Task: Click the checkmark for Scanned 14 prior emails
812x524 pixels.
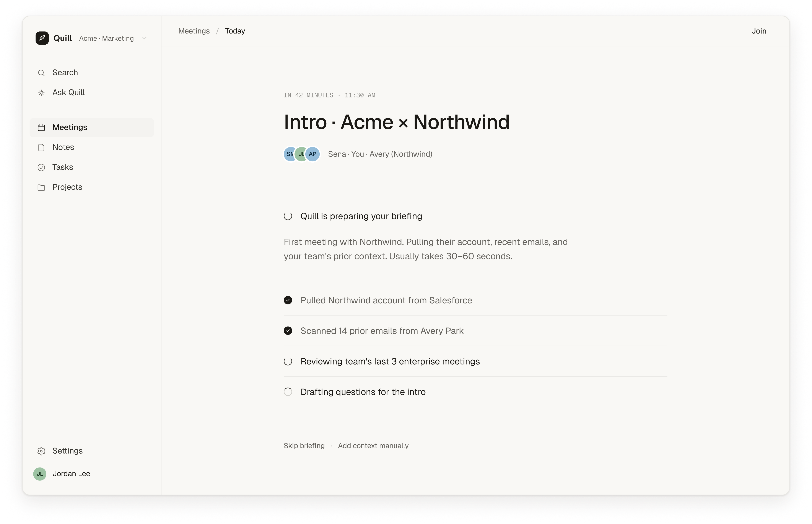Action: pos(288,331)
